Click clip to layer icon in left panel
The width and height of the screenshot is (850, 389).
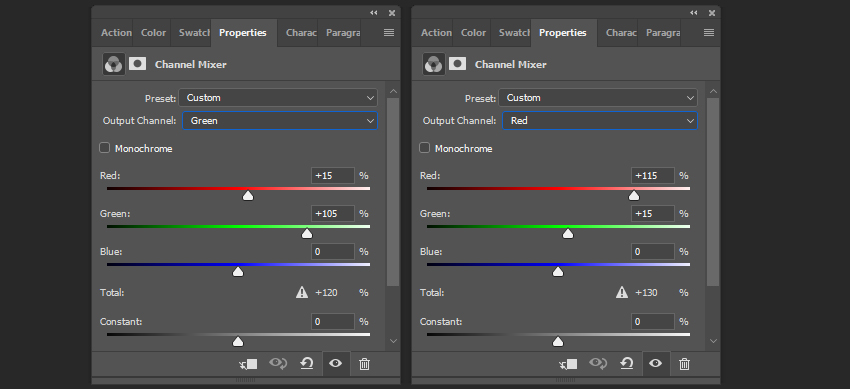pos(248,364)
